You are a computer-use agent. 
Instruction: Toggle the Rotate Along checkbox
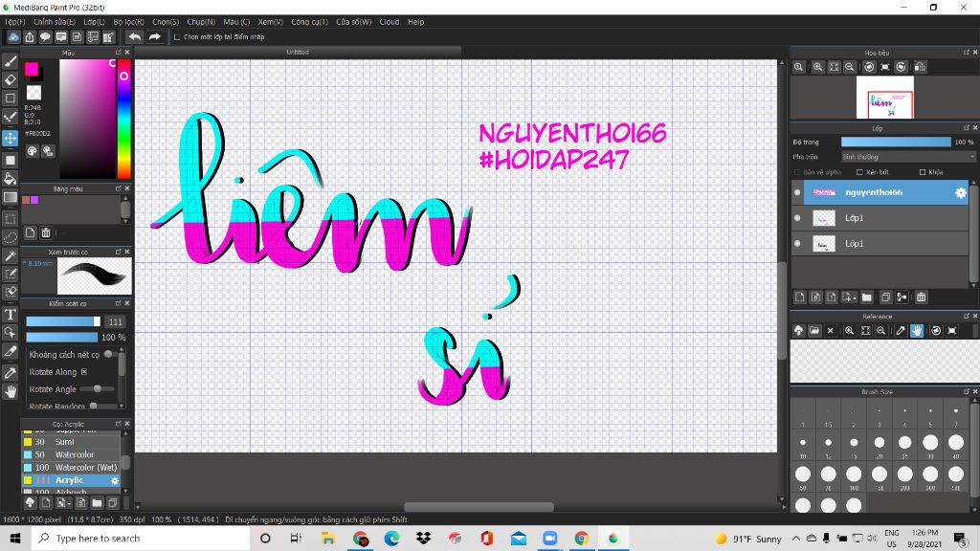(84, 372)
